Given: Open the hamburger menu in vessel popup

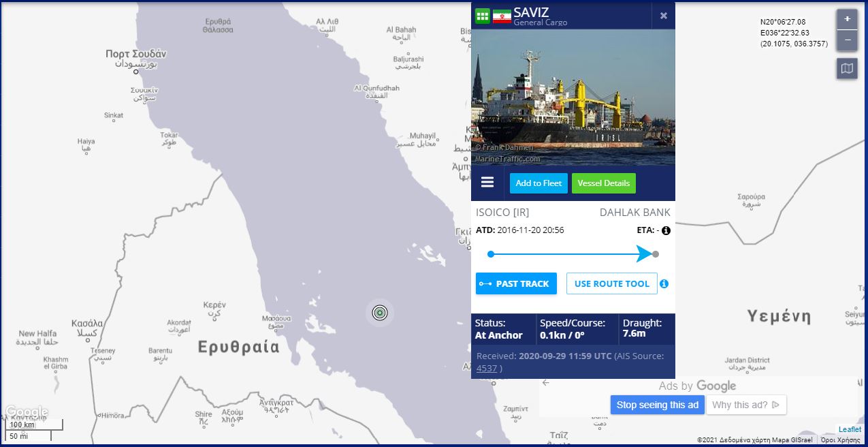Looking at the screenshot, I should click(487, 182).
